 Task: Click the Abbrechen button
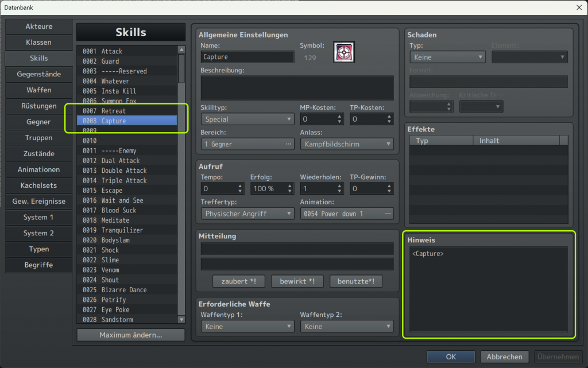pyautogui.click(x=505, y=357)
